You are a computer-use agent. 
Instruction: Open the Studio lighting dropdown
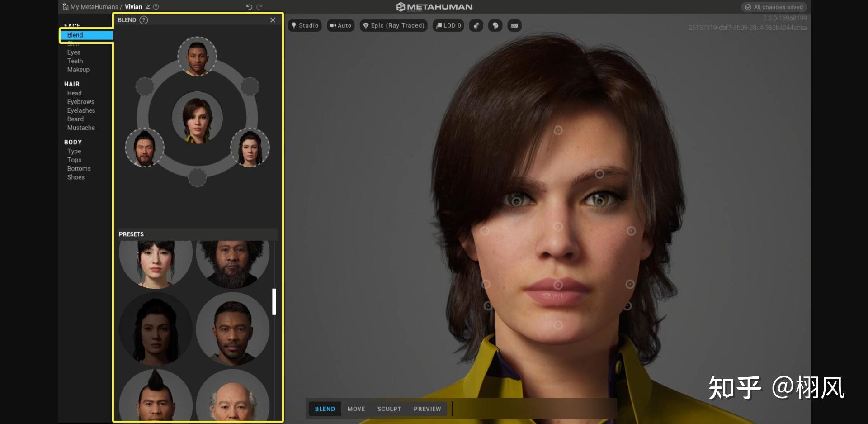(305, 25)
